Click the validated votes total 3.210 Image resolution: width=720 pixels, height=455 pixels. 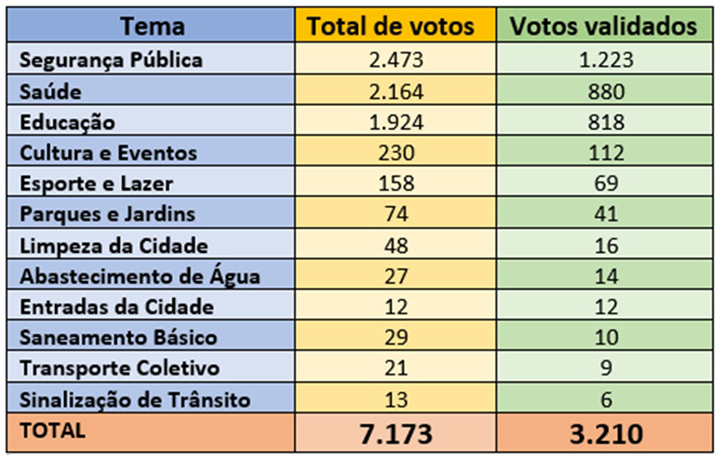tap(603, 433)
